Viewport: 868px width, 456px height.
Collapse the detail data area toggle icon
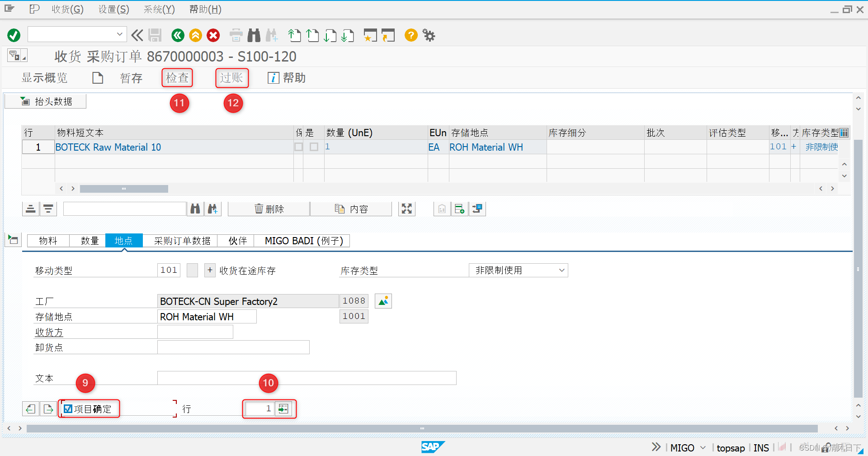(x=13, y=240)
